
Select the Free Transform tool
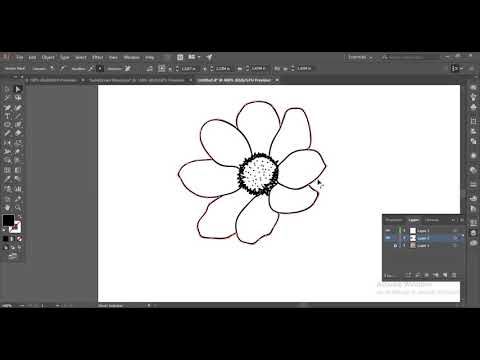[18, 152]
